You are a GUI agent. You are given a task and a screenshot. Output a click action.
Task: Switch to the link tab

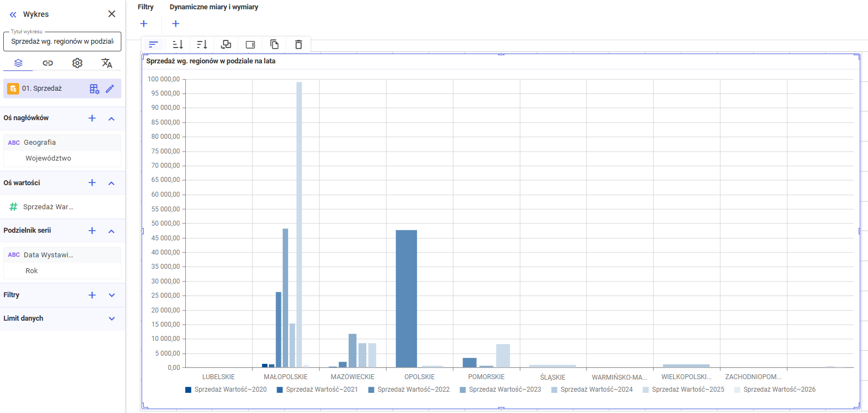tap(48, 63)
